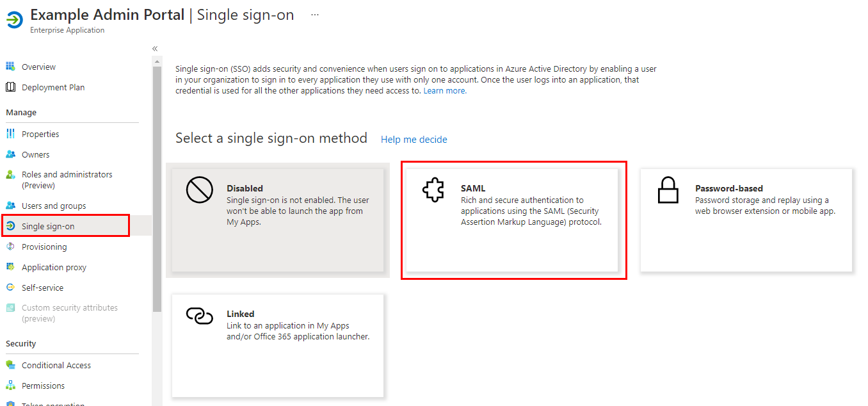Click the Properties bars icon

pyautogui.click(x=10, y=134)
